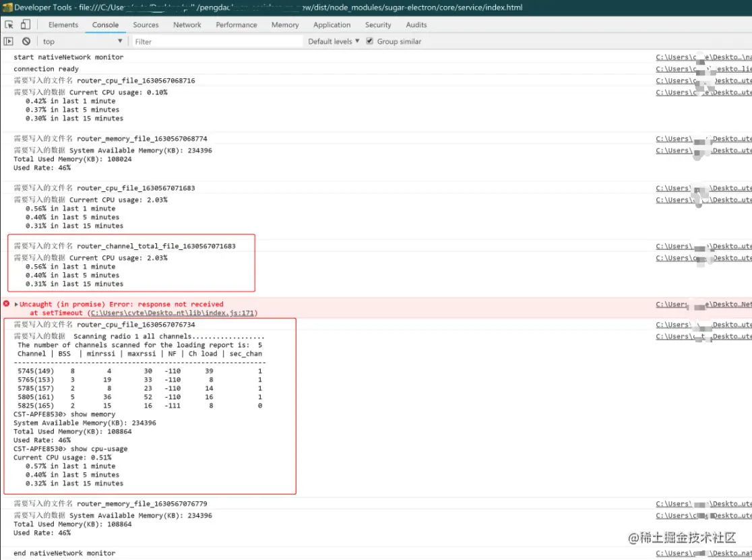
Task: Open source link on the Uncaught error row
Action: [x=703, y=304]
